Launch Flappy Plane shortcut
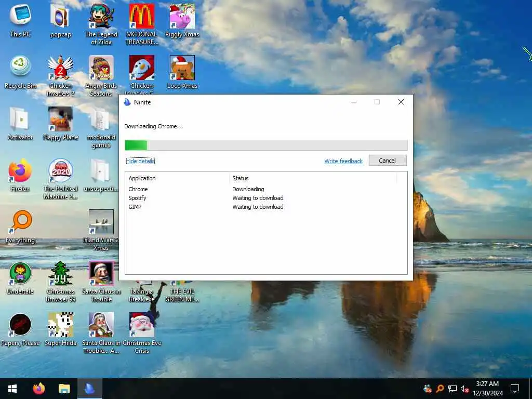532x399 pixels. pos(60,123)
